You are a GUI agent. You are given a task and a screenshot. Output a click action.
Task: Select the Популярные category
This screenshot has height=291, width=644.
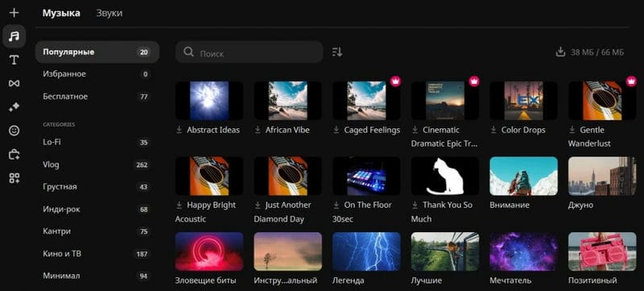(97, 52)
